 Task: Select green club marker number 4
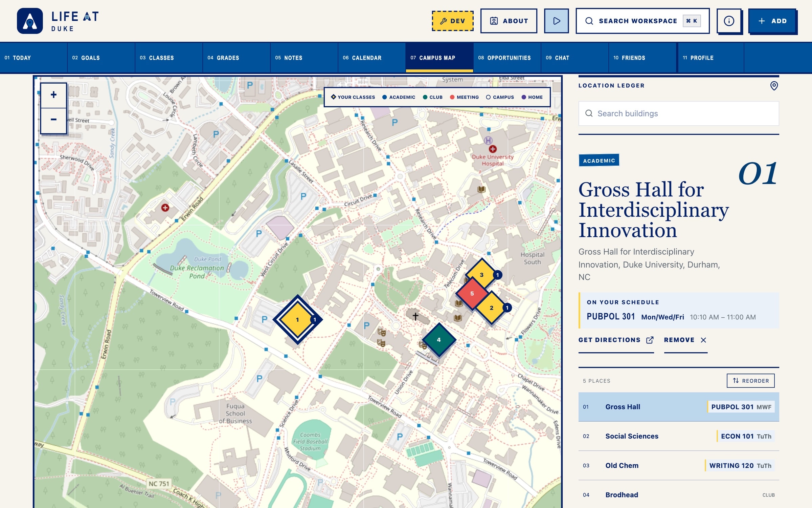pos(439,339)
